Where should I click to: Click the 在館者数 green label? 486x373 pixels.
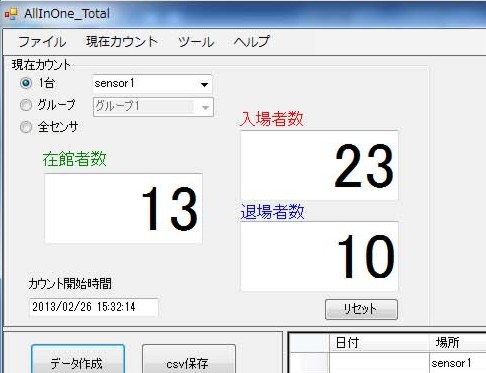pyautogui.click(x=74, y=159)
